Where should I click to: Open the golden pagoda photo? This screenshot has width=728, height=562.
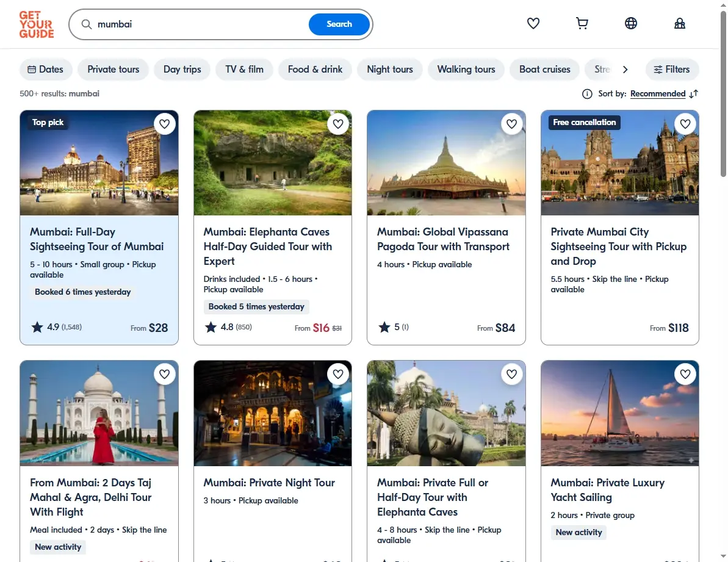(446, 163)
